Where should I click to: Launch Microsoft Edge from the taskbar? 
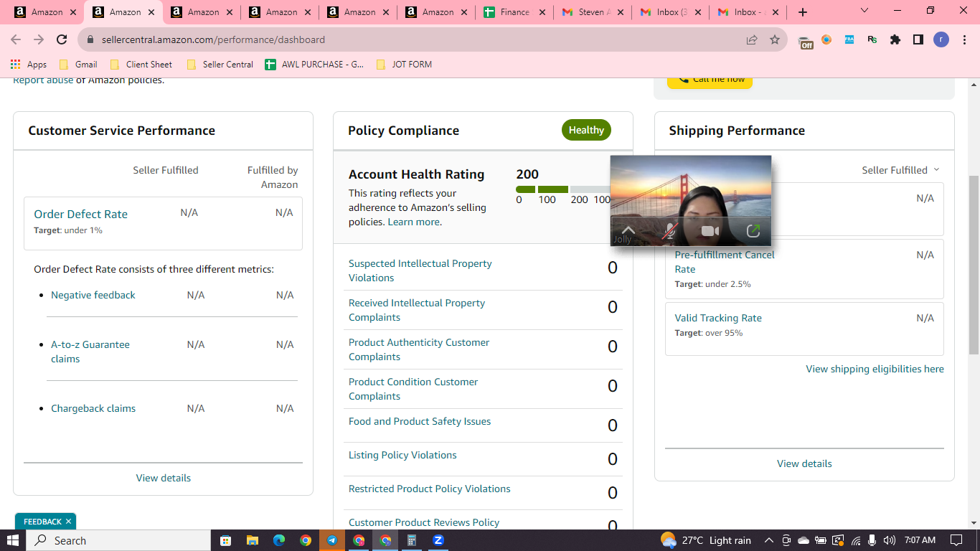click(278, 540)
